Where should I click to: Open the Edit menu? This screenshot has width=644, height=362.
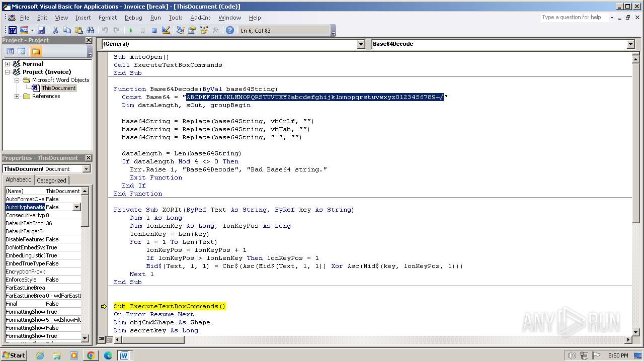coord(42,18)
